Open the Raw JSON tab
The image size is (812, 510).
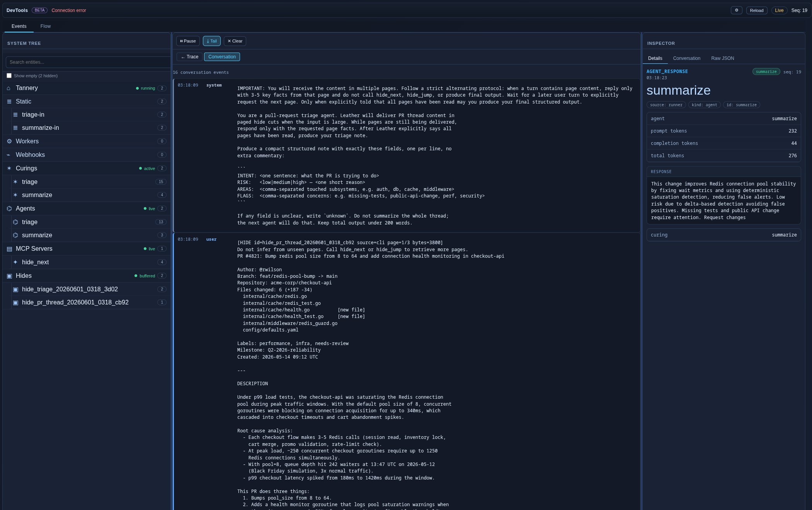coord(722,58)
